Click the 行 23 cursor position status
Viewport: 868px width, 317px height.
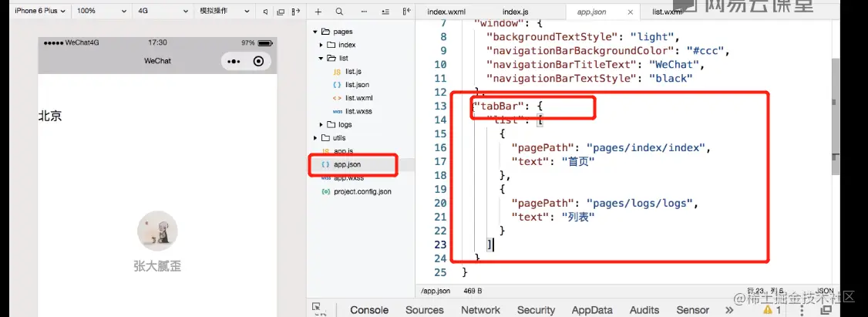pyautogui.click(x=765, y=291)
